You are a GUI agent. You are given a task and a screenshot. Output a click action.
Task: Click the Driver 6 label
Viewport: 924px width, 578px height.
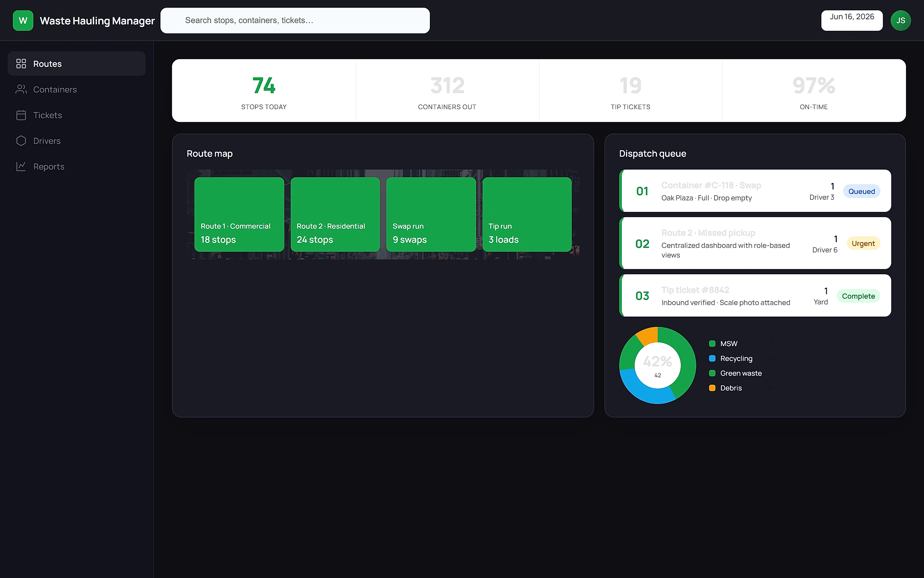pyautogui.click(x=825, y=250)
